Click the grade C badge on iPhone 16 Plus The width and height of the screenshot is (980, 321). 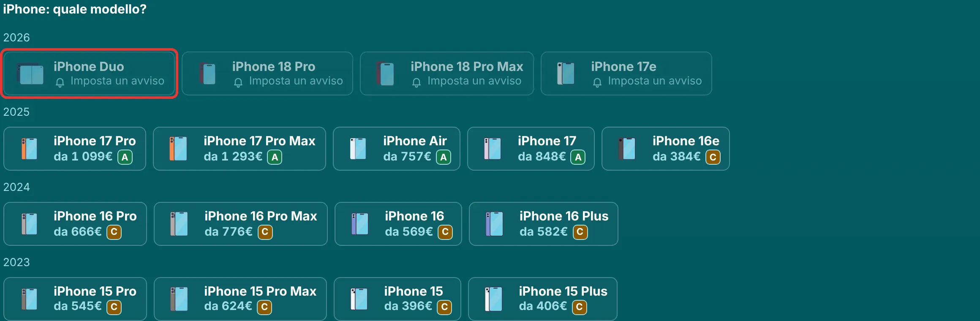(x=580, y=232)
